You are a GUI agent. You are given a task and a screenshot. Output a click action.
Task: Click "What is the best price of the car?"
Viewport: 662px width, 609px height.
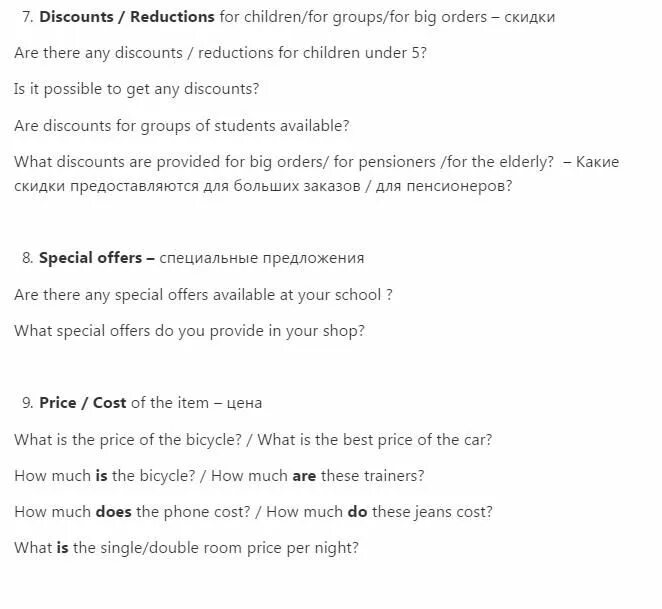[x=375, y=440]
